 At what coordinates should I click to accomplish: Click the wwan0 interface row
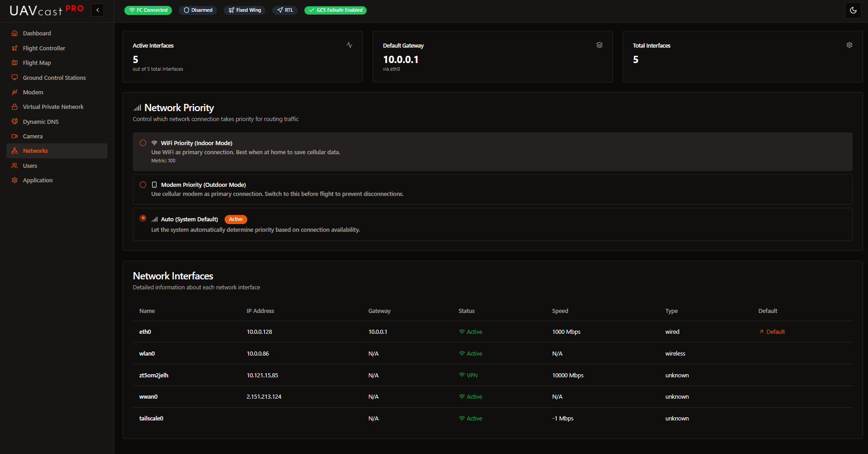[x=148, y=397]
